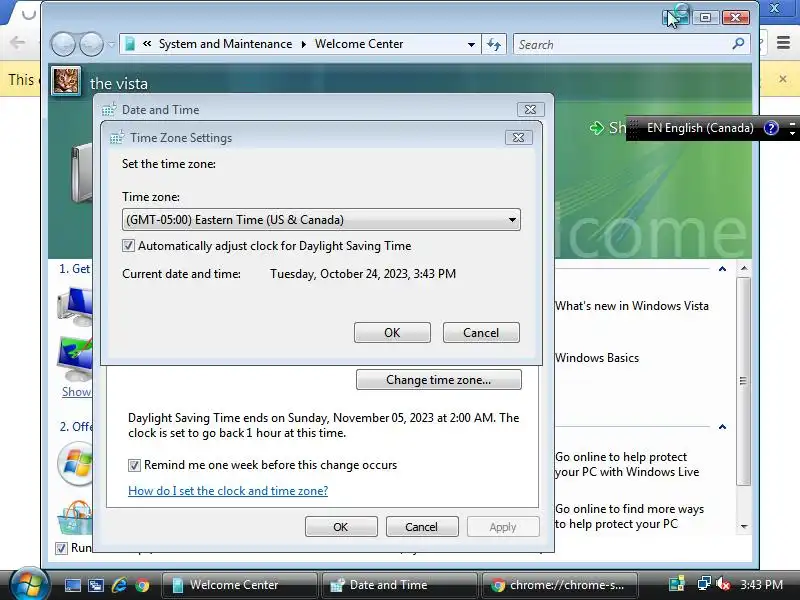The width and height of the screenshot is (800, 600).
Task: Click the Welcome Center scrollbar thumb
Action: [743, 381]
